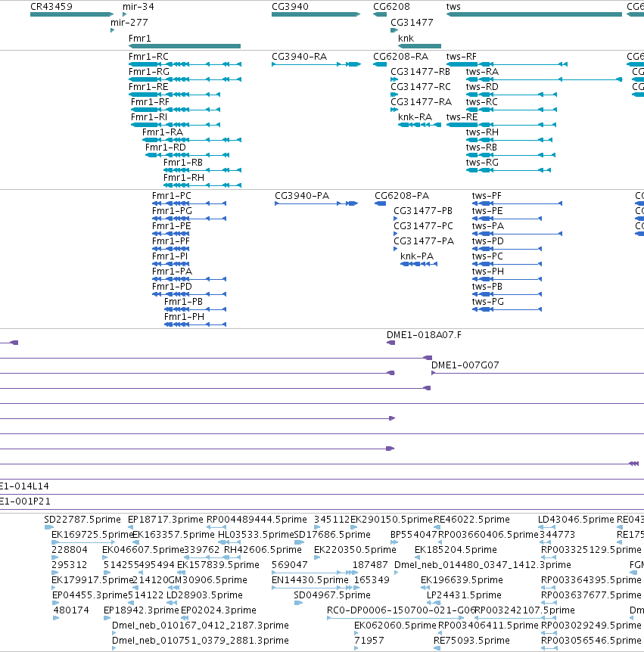Click the knk-RA transcript label
644x652 pixels.
point(415,117)
